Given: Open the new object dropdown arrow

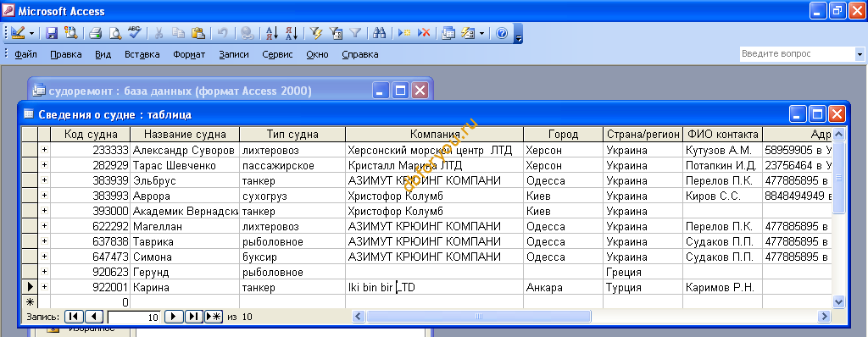Looking at the screenshot, I should pyautogui.click(x=481, y=33).
